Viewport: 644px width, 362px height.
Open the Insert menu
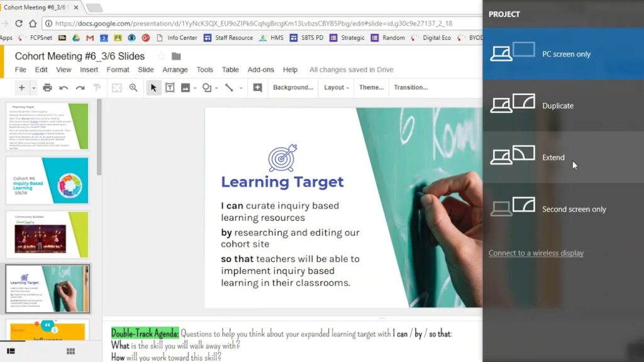89,70
